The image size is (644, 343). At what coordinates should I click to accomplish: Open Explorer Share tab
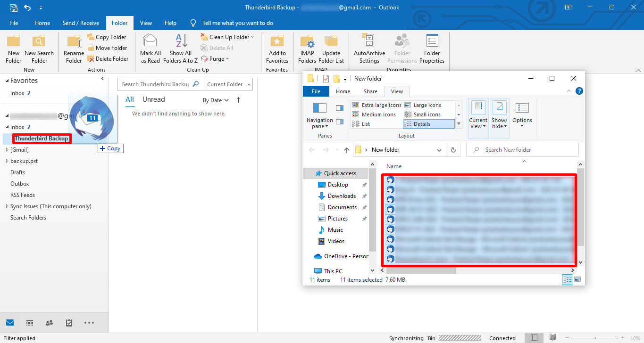pos(370,91)
